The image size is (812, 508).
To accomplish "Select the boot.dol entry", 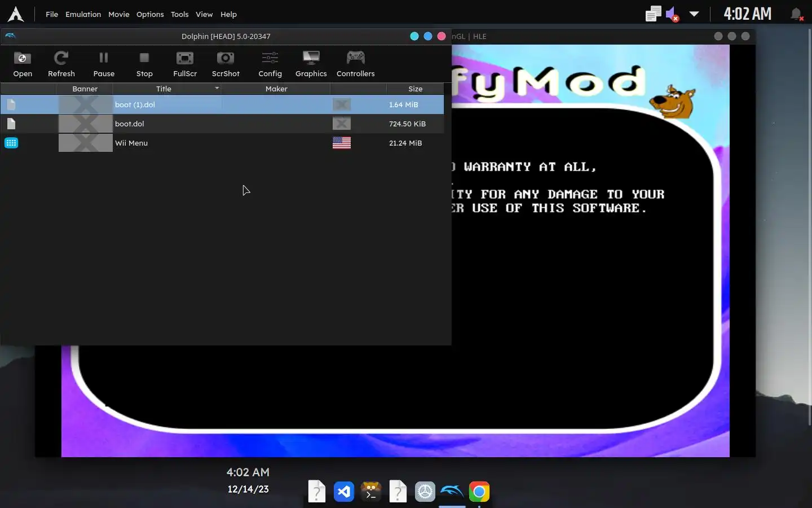I will (222, 124).
